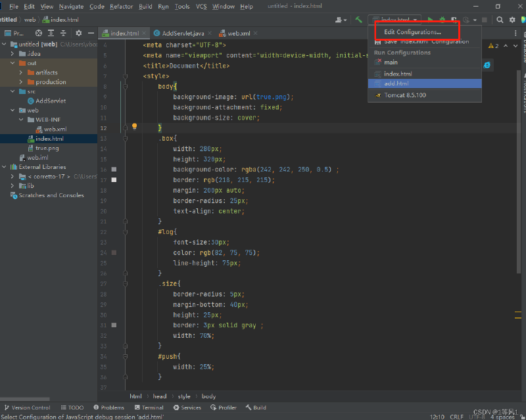Viewport: 526px width, 420px height.
Task: Collapse the out folder
Action: [x=12, y=62]
